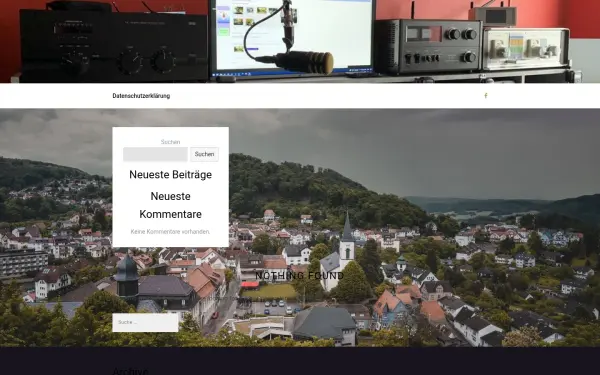Click the sidebar search text field
Screen dimensions: 600x375
click(155, 154)
